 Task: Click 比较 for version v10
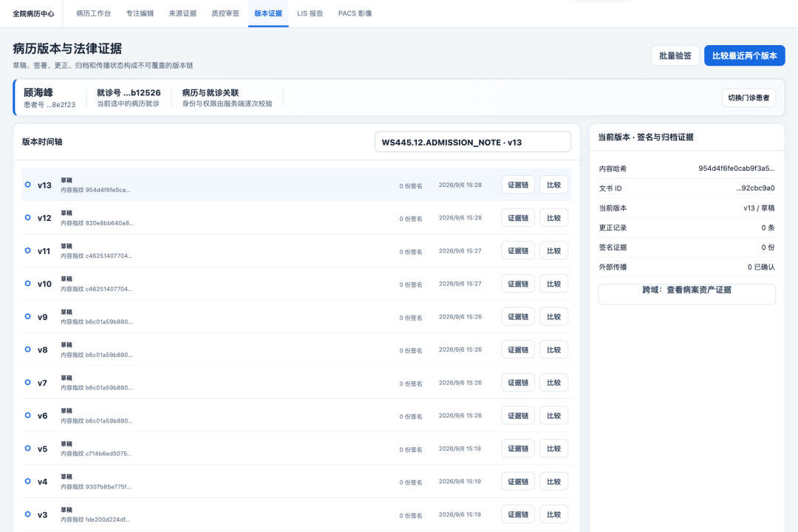point(553,284)
